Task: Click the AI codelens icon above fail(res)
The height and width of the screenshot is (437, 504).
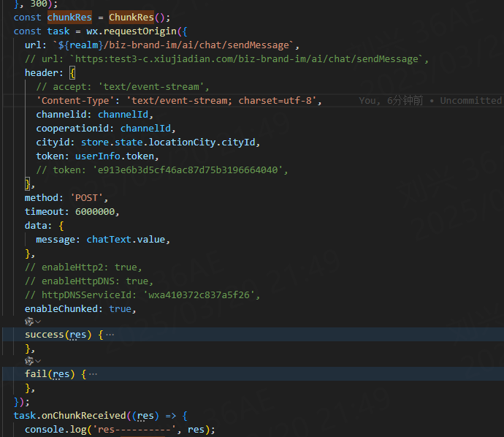Action: (29, 361)
